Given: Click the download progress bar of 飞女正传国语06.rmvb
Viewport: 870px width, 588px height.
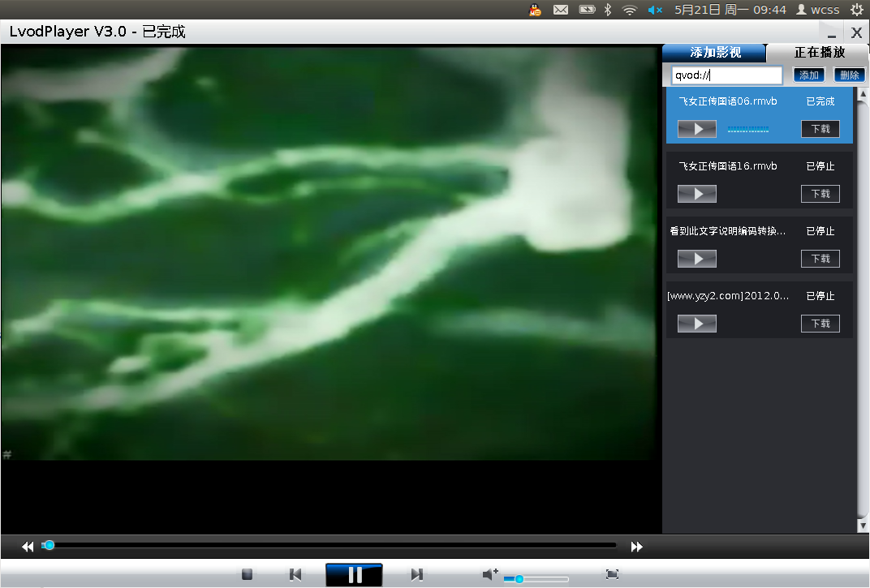Looking at the screenshot, I should click(x=748, y=129).
